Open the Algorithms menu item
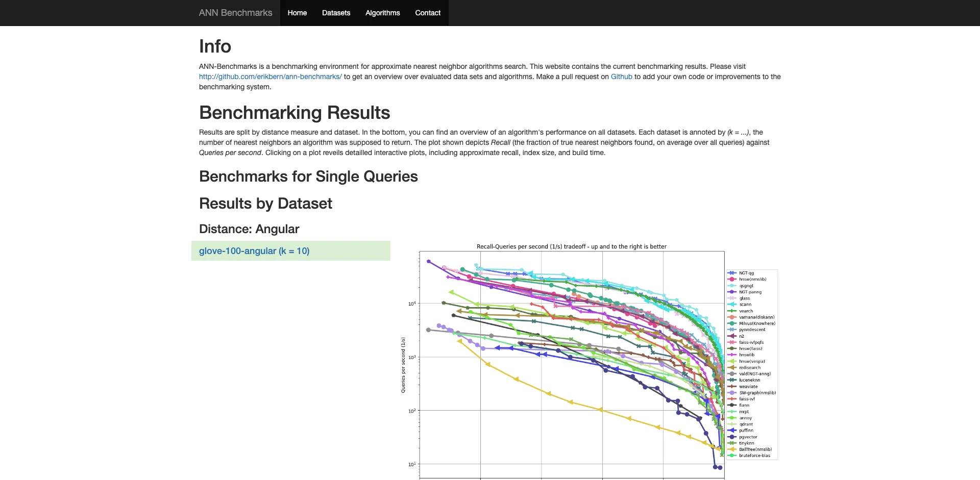Screen dimensions: 980x480 (382, 13)
